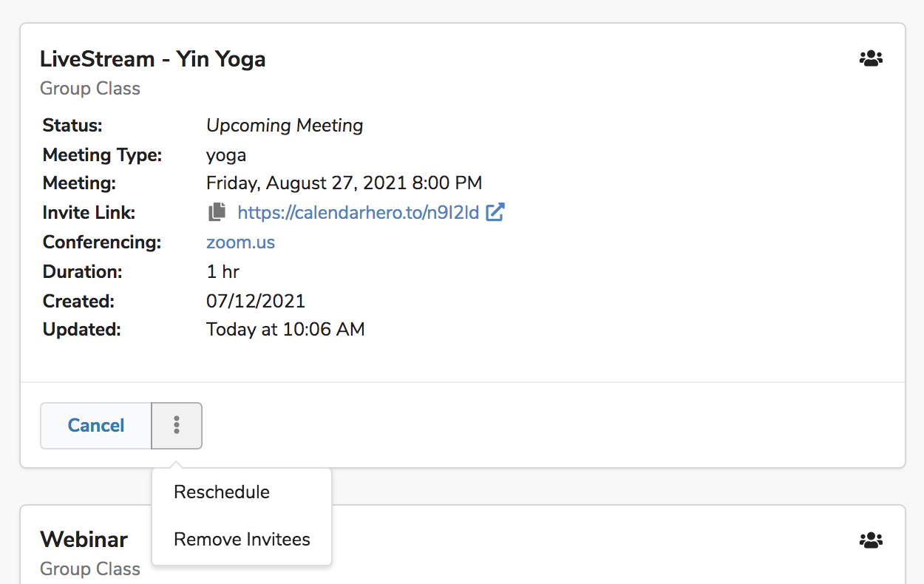
Task: Click the 07/12/2021 created date
Action: 256,301
